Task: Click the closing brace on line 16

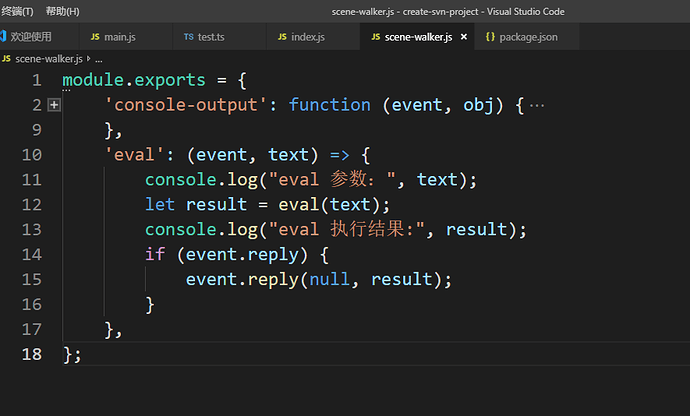Action: [x=150, y=305]
